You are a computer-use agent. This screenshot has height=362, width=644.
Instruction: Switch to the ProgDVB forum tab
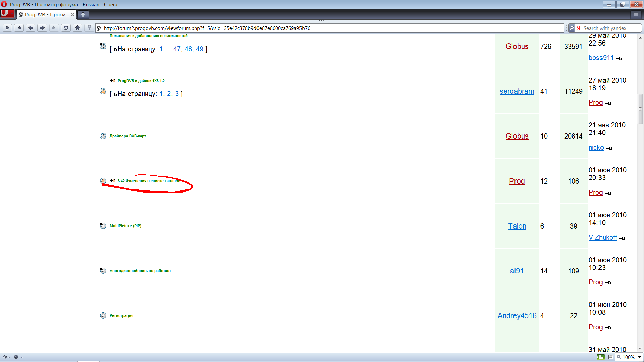(45, 15)
